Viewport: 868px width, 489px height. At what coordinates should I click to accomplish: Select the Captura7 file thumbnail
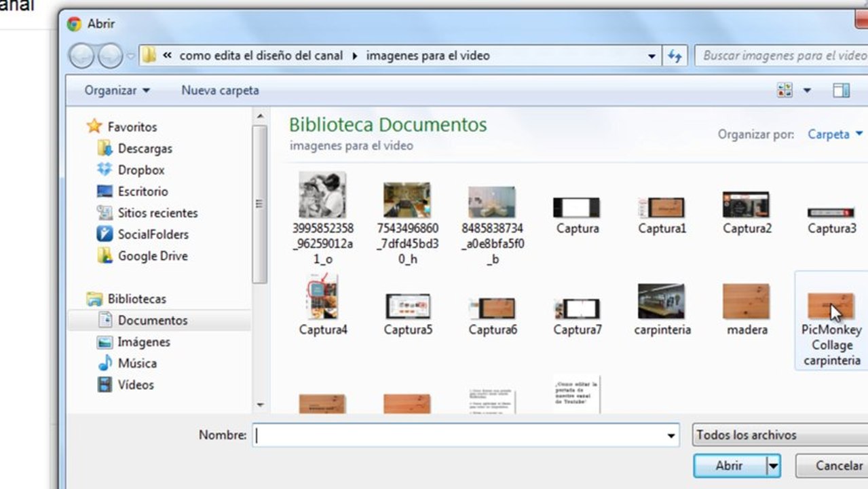(577, 308)
